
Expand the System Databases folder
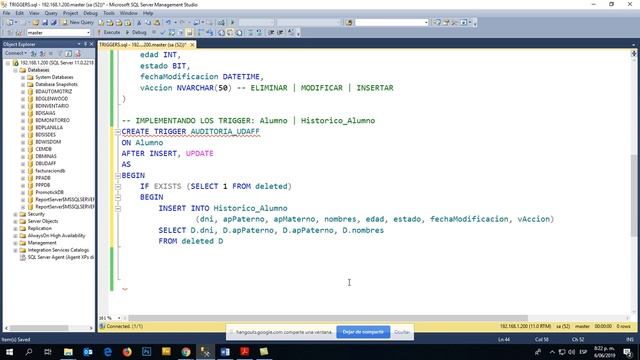(x=23, y=77)
